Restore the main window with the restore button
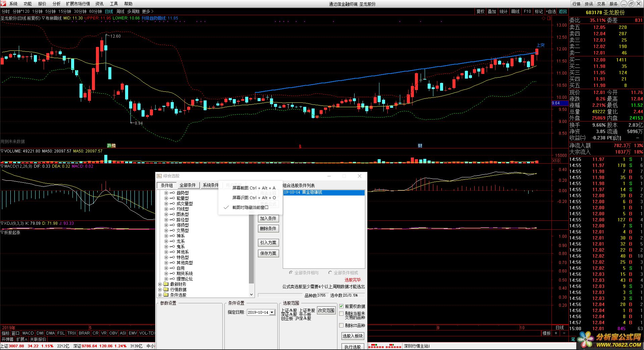Screen dimensions: 644x350 631,4
